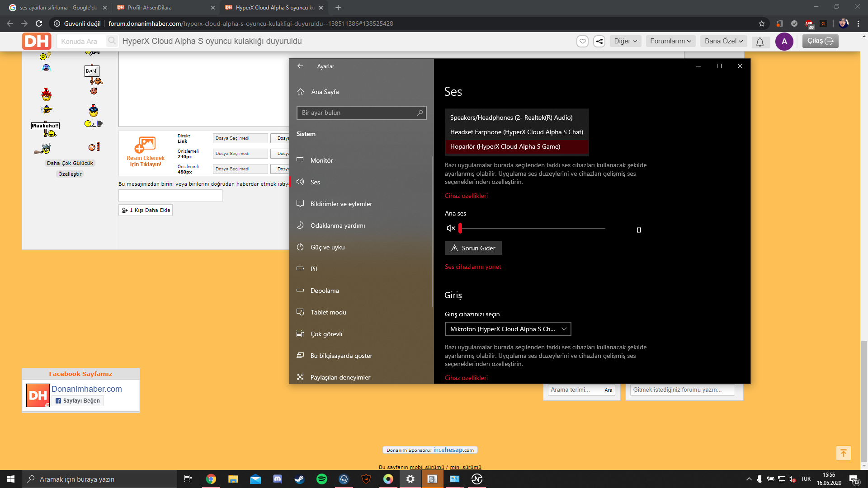Click the muted speaker icon beside volume slider
Screen dimensions: 868x488
point(451,228)
